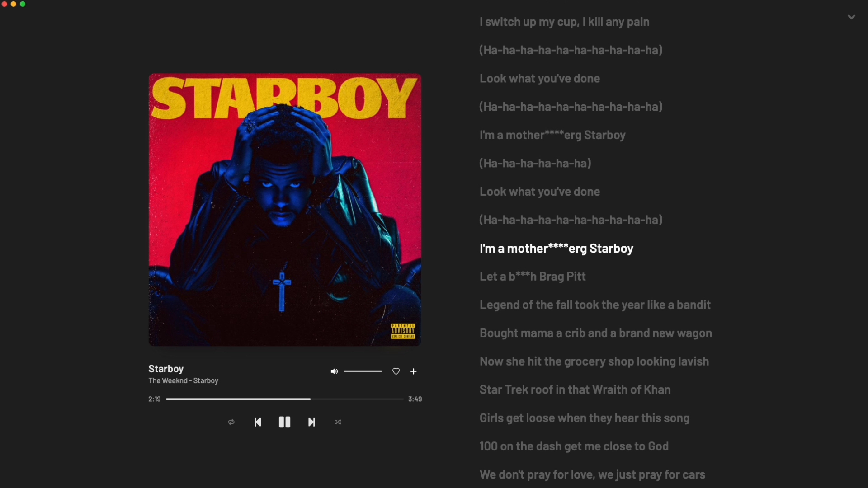The height and width of the screenshot is (488, 868).
Task: Add song to playlist with plus icon
Action: pyautogui.click(x=413, y=371)
